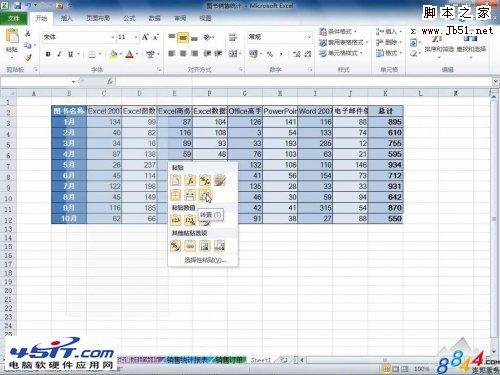Image resolution: width=500 pixels, height=375 pixels.
Task: Choose Paste Values 123 option
Action: (175, 220)
